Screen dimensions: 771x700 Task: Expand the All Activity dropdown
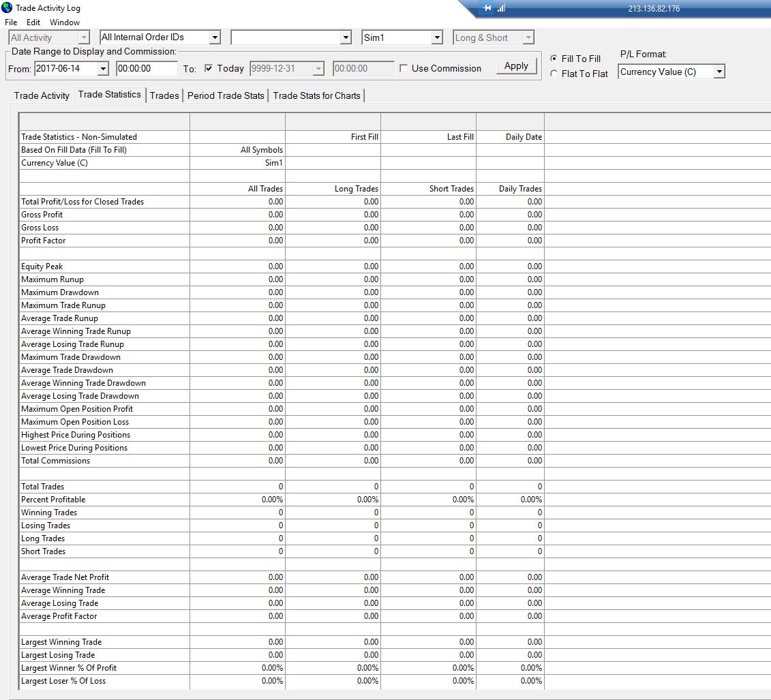click(x=84, y=37)
